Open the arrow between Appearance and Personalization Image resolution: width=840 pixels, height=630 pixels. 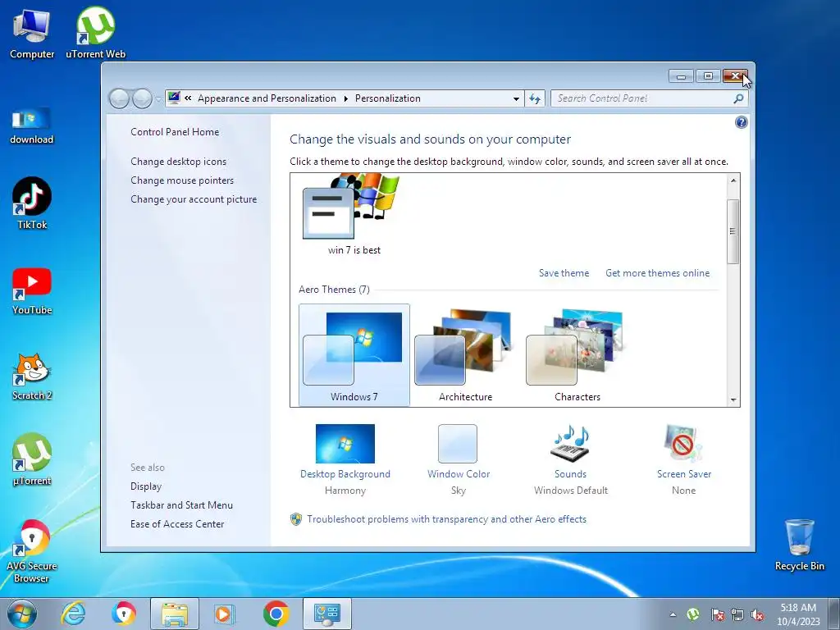345,98
